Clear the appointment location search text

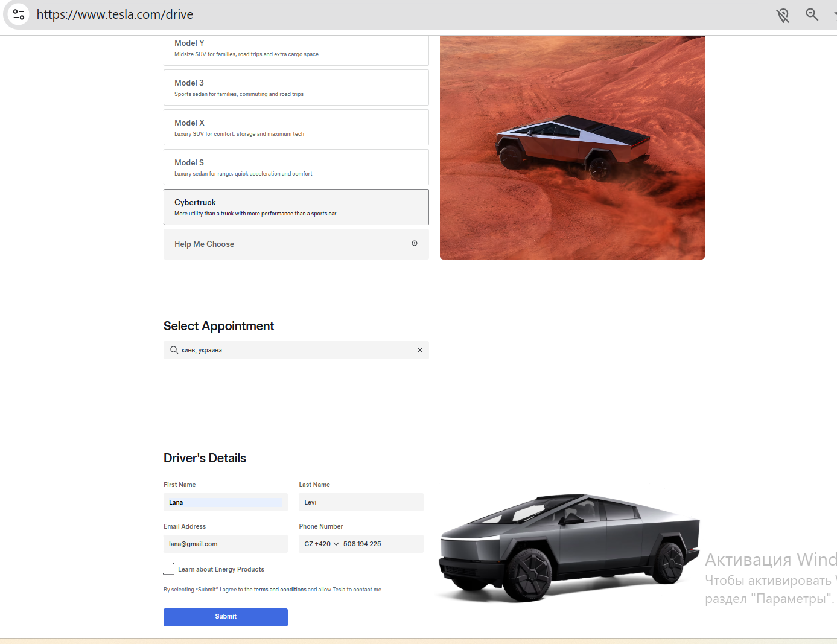(420, 350)
